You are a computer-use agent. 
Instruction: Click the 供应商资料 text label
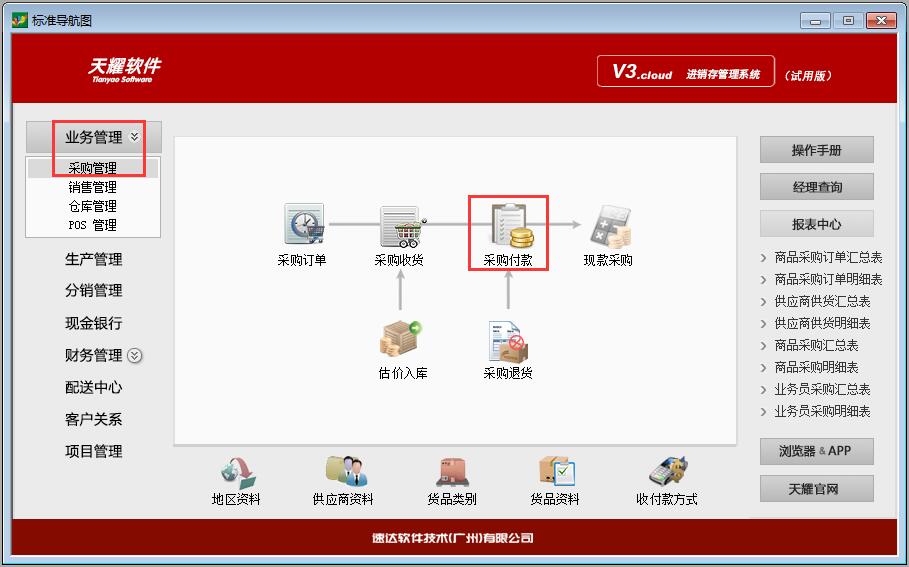pos(343,499)
